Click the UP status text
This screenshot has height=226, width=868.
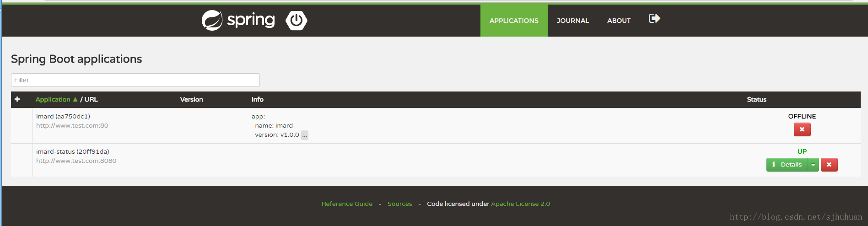[802, 151]
